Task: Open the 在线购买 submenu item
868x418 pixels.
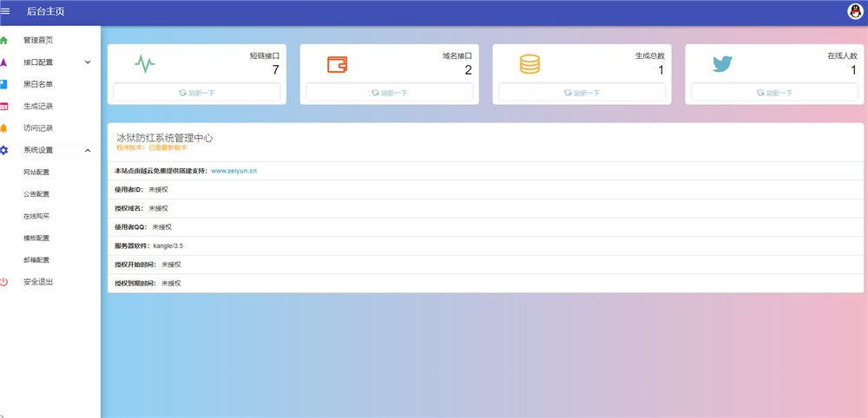Action: tap(36, 216)
